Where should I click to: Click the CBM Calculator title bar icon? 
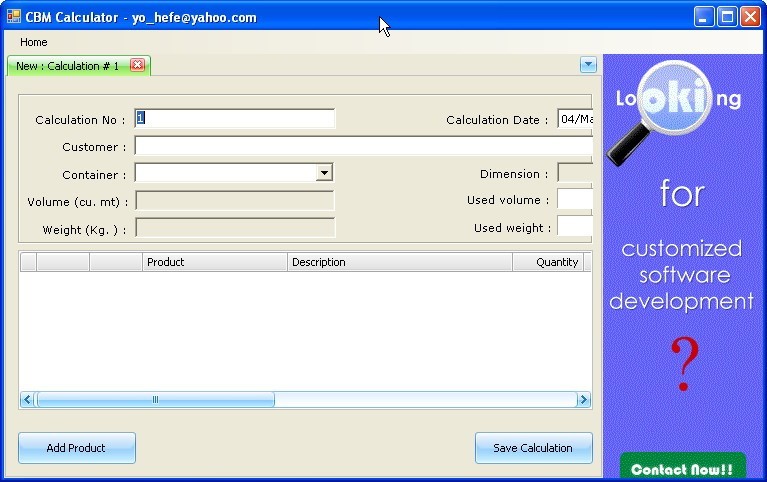[x=14, y=17]
